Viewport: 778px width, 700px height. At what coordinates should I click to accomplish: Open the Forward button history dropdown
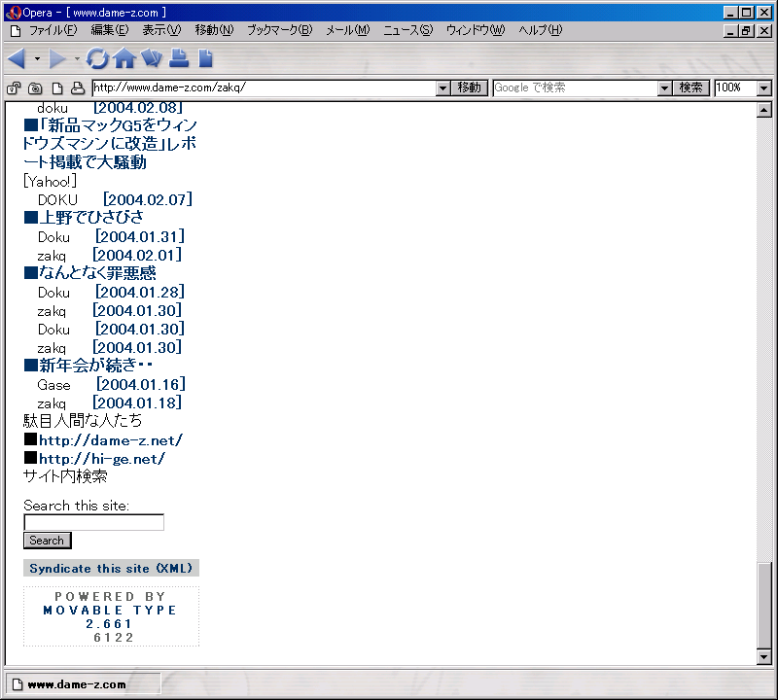pos(77,59)
